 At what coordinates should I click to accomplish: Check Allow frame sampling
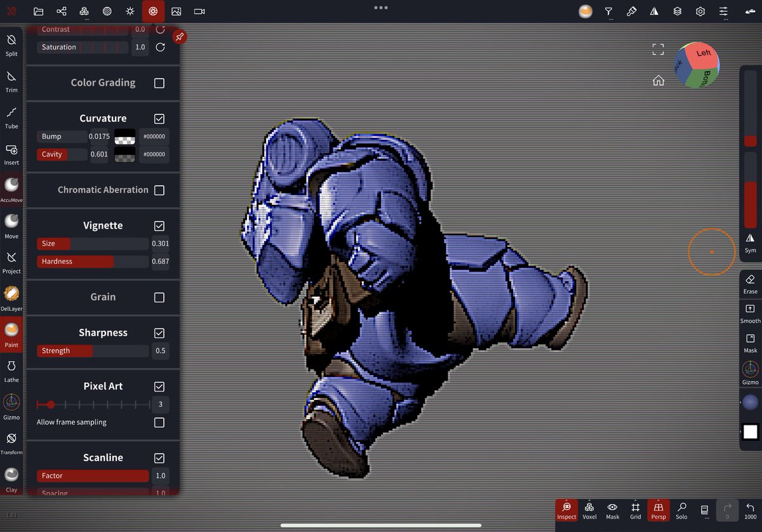click(x=159, y=423)
